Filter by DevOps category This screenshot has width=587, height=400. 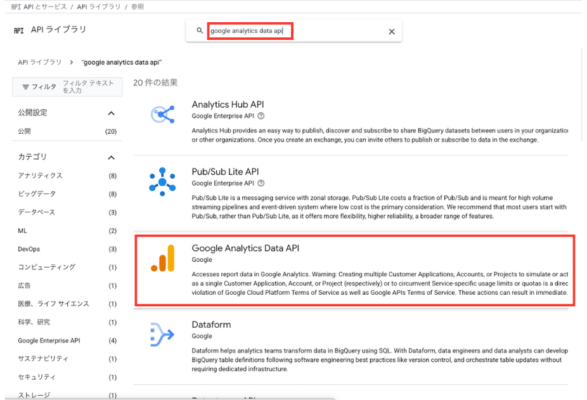(x=67, y=249)
